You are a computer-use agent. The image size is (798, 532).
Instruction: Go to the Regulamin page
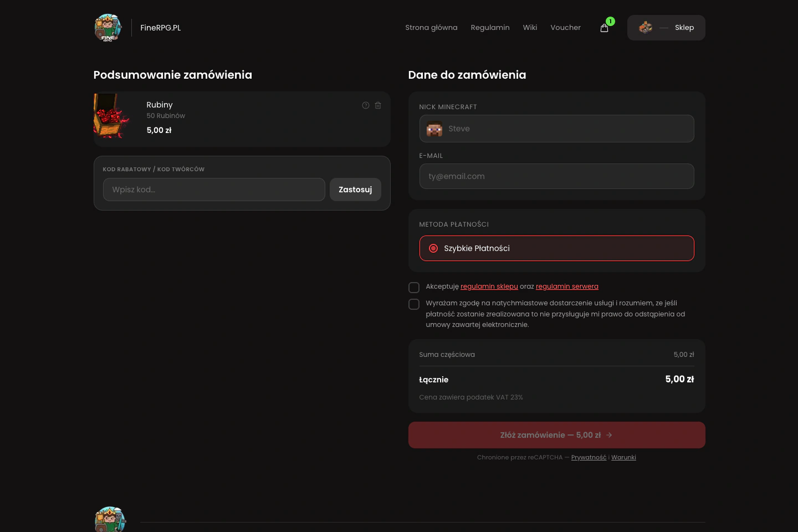point(490,28)
